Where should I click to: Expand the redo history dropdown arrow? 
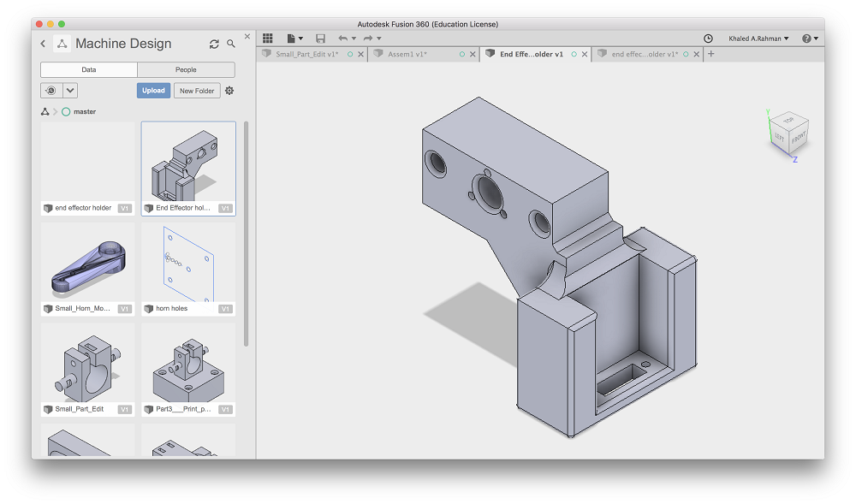point(379,39)
